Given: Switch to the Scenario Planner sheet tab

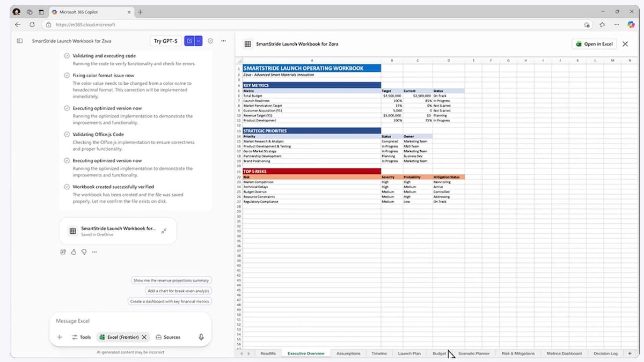Looking at the screenshot, I should click(474, 353).
